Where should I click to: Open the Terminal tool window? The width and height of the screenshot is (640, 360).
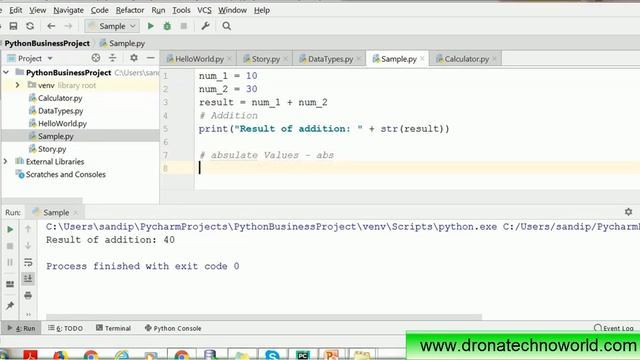pyautogui.click(x=113, y=328)
